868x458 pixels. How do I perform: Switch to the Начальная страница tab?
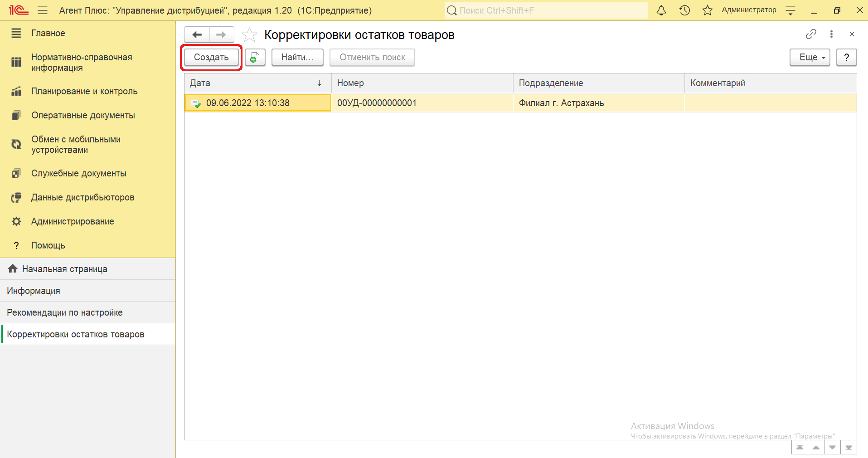(64, 269)
